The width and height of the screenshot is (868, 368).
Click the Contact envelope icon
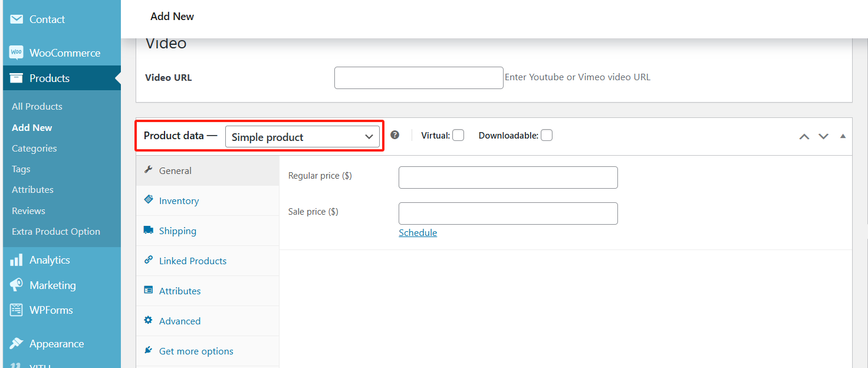tap(16, 19)
